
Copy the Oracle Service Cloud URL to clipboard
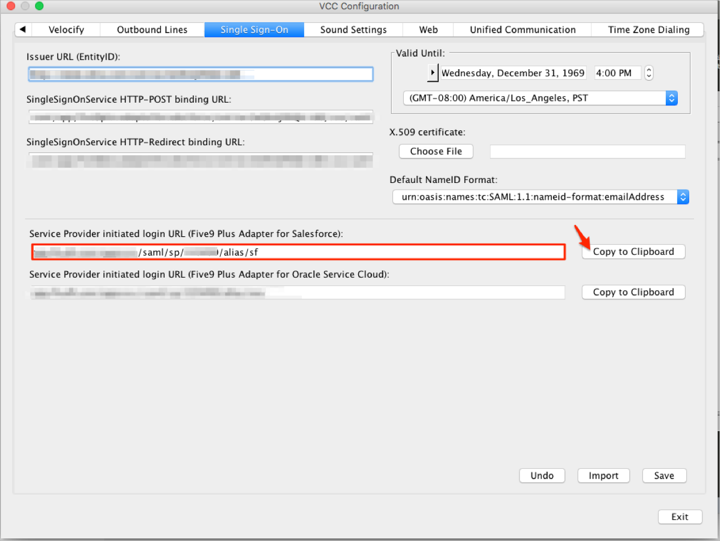[x=633, y=292]
